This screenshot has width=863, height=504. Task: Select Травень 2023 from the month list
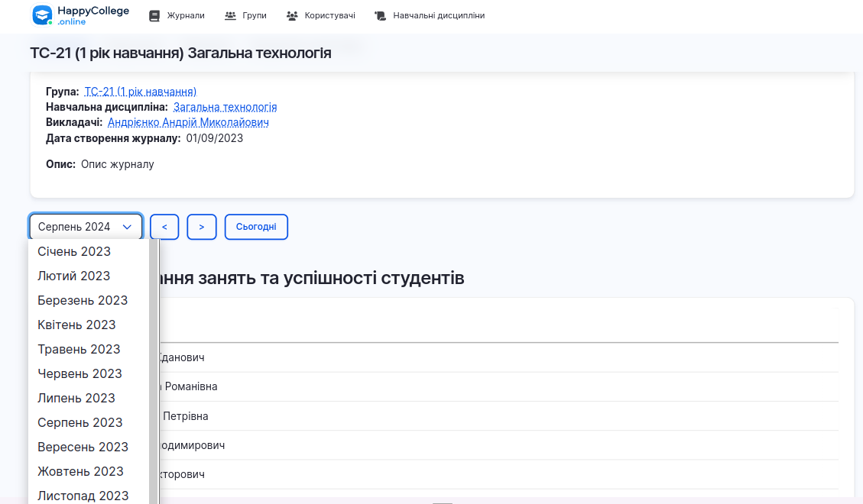(x=79, y=349)
